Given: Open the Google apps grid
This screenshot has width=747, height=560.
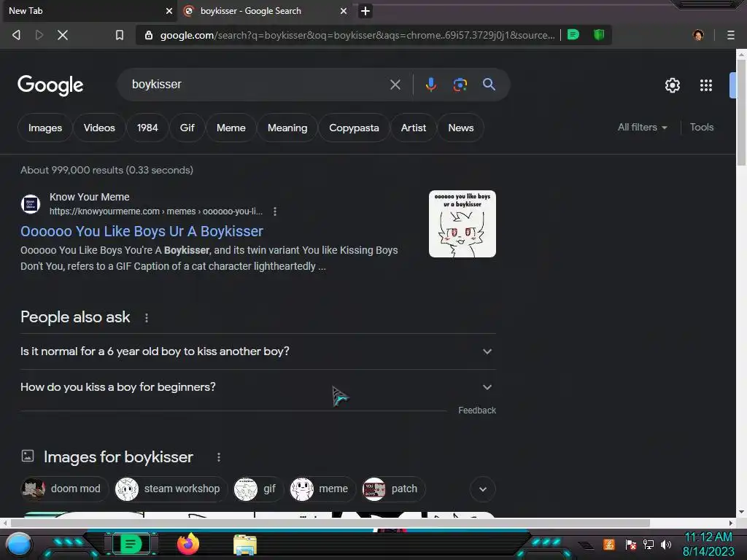Looking at the screenshot, I should coord(706,85).
